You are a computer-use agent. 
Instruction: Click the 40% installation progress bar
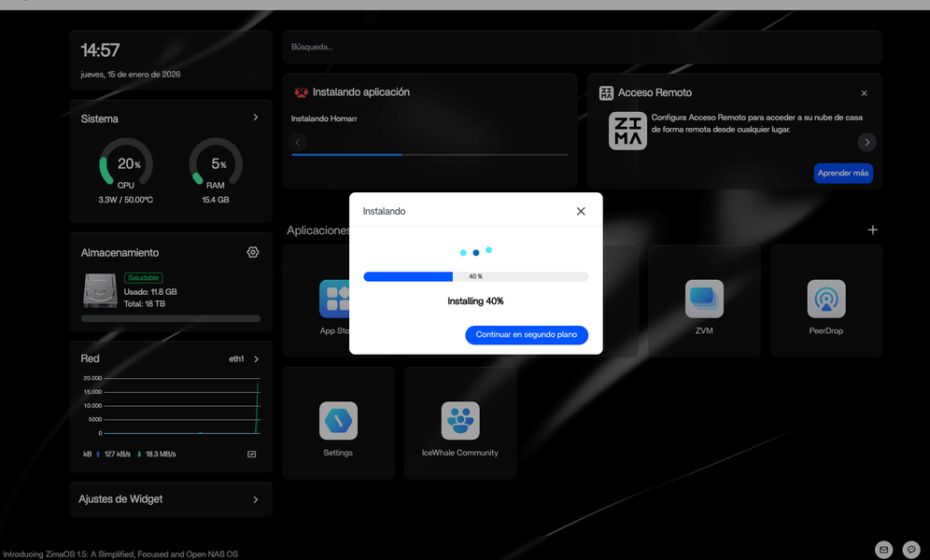click(x=475, y=276)
